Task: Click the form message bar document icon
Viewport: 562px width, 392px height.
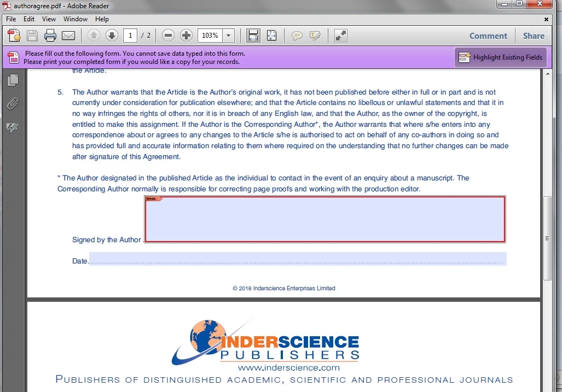Action: click(13, 57)
